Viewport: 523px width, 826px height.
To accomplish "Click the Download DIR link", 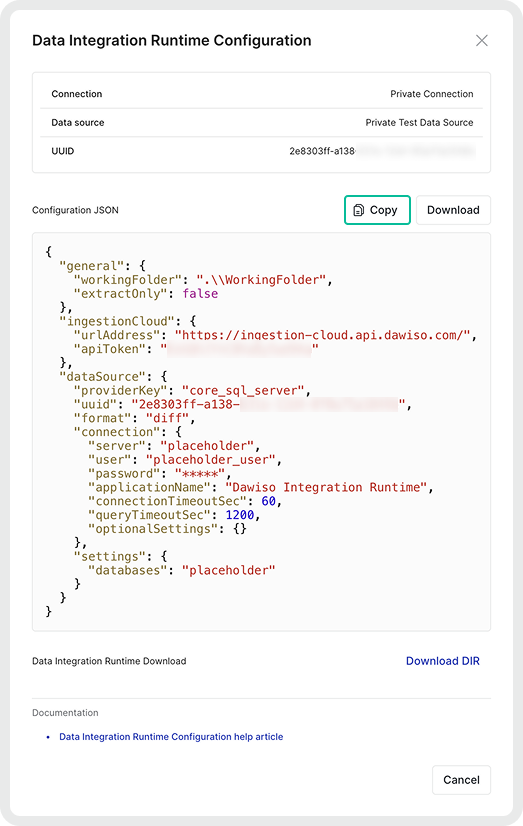I will (442, 661).
